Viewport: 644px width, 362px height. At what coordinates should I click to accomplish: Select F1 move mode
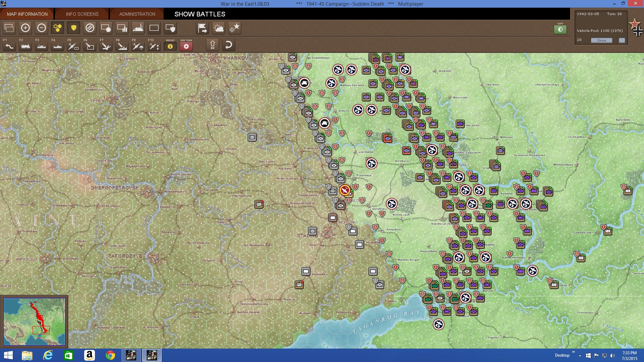(x=9, y=46)
